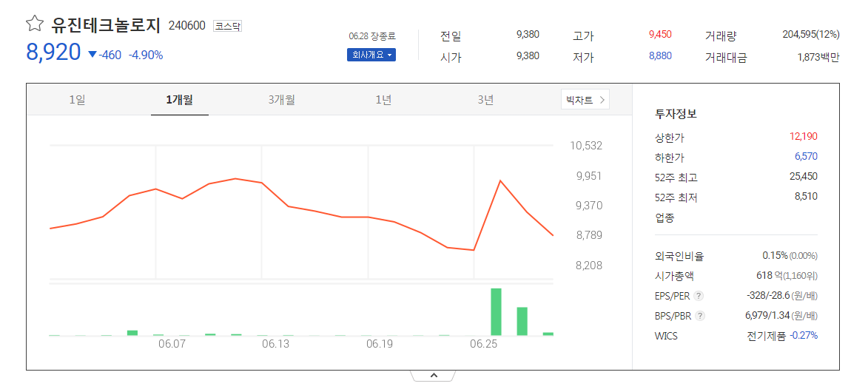Click the change percent -4.90%
The height and width of the screenshot is (392, 868).
pos(146,55)
